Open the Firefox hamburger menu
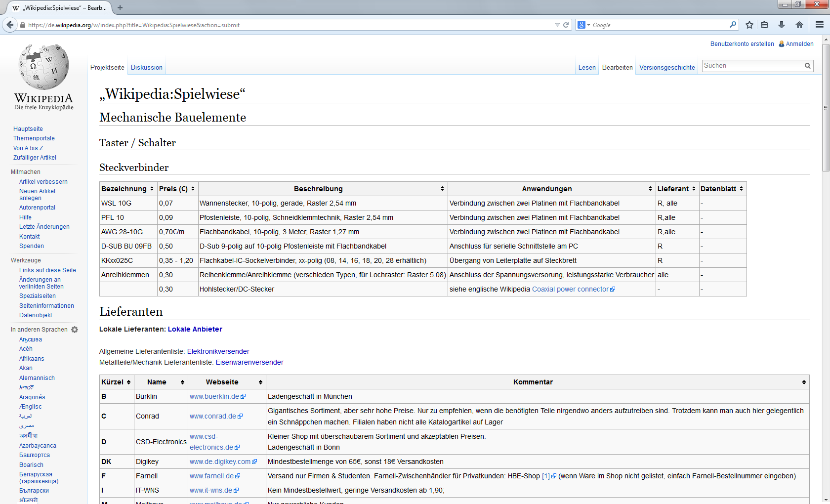The image size is (830, 504). 820,25
